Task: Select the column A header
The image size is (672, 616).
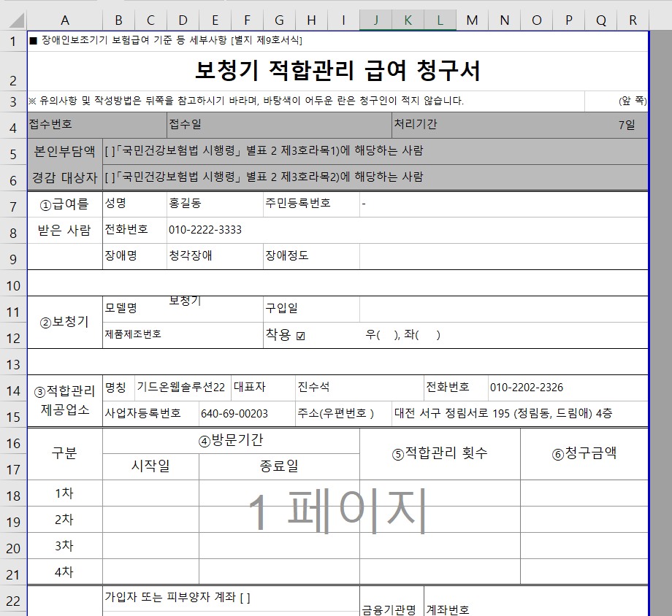Action: [x=64, y=20]
